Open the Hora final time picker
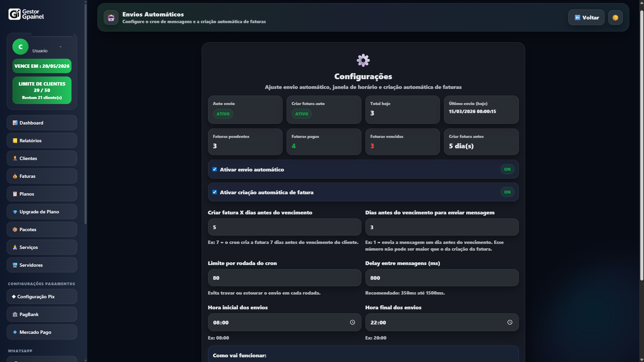Viewport: 644px width, 362px height. tap(510, 322)
